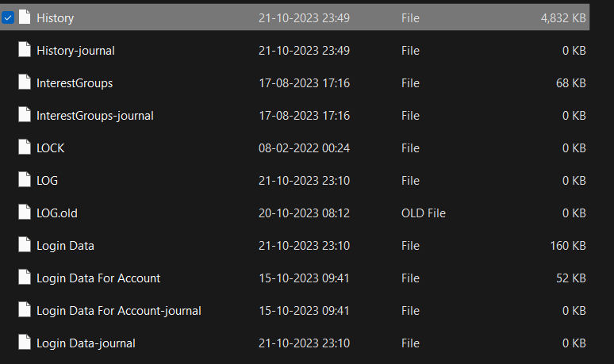The image size is (614, 364).
Task: Select the Login Data file name
Action: pos(65,246)
